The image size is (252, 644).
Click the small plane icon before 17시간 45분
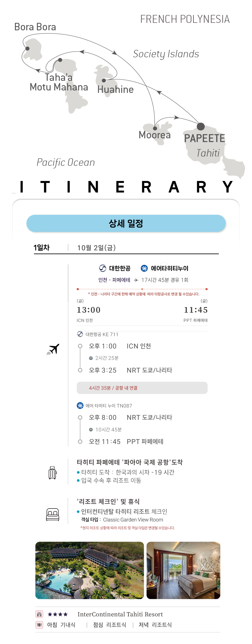click(x=136, y=280)
